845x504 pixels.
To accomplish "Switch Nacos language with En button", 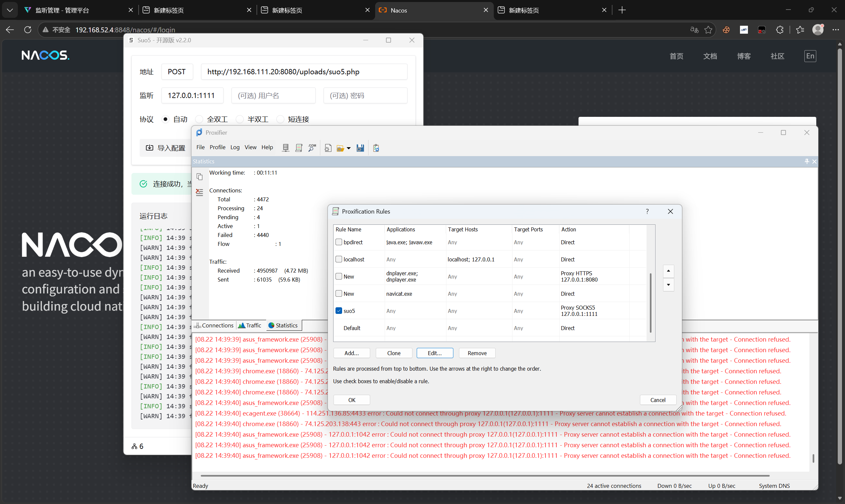I will tap(810, 56).
